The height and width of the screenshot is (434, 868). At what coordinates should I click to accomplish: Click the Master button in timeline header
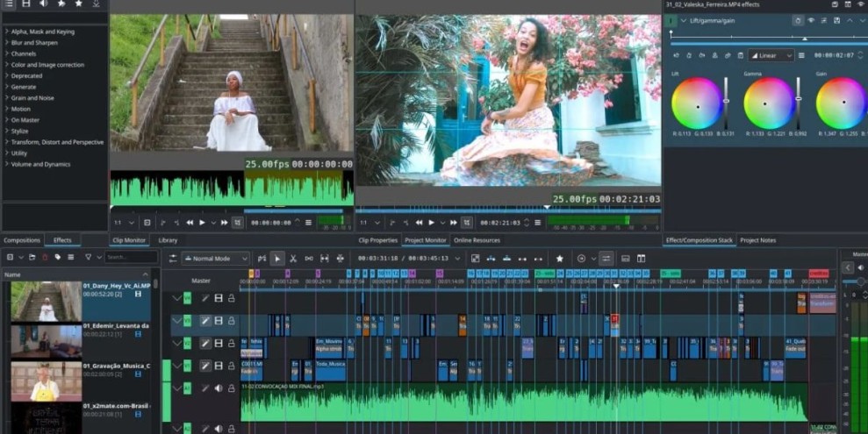click(201, 281)
